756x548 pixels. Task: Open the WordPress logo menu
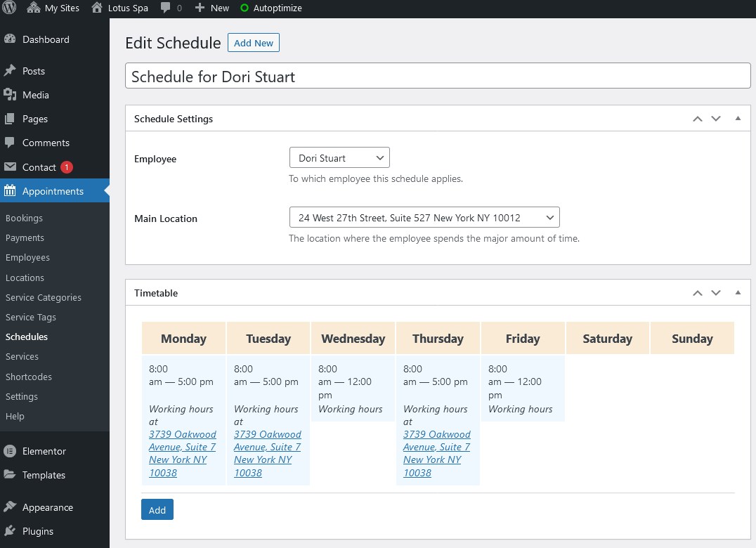9,8
